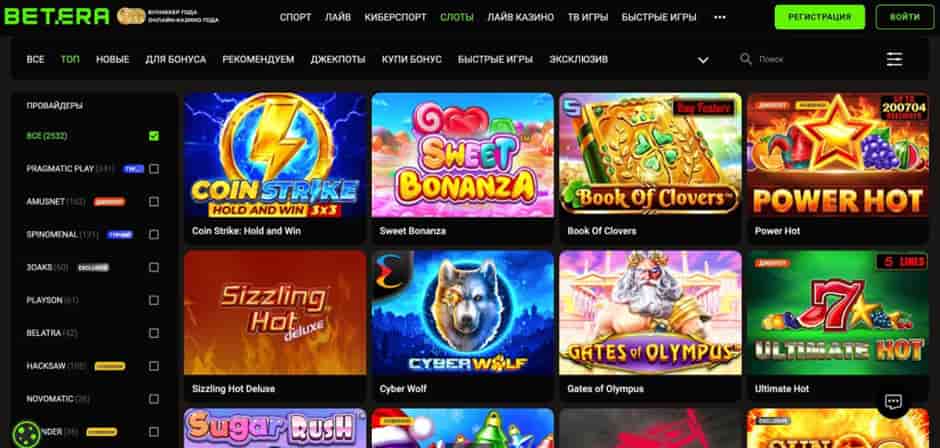Open the three-dots more menu in header
Screen dimensions: 940x448
point(719,17)
